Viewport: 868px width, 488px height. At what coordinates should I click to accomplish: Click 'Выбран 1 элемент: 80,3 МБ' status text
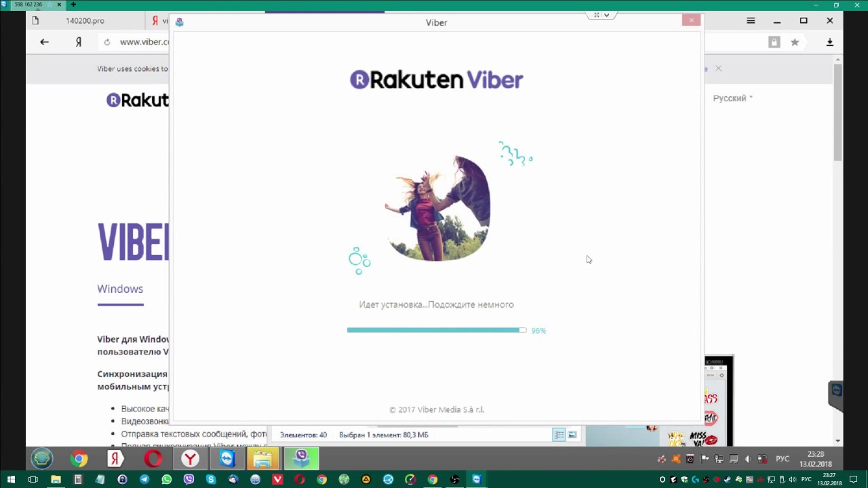[x=384, y=435]
